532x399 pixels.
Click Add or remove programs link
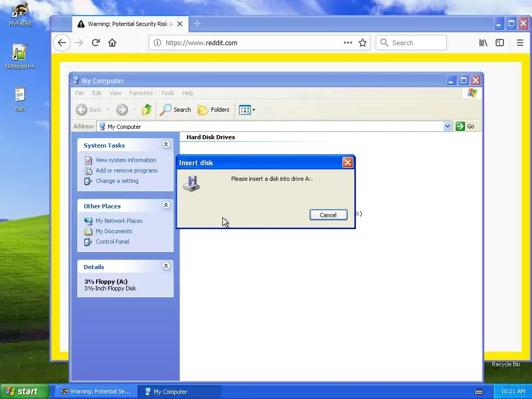127,170
